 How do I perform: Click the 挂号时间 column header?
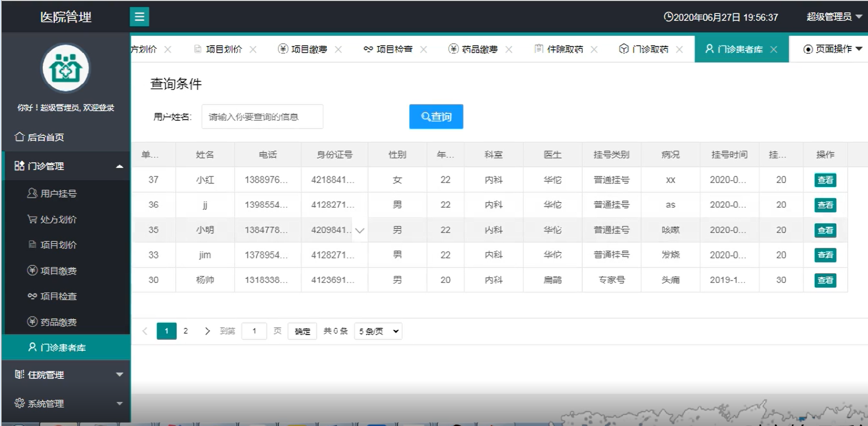coord(729,154)
